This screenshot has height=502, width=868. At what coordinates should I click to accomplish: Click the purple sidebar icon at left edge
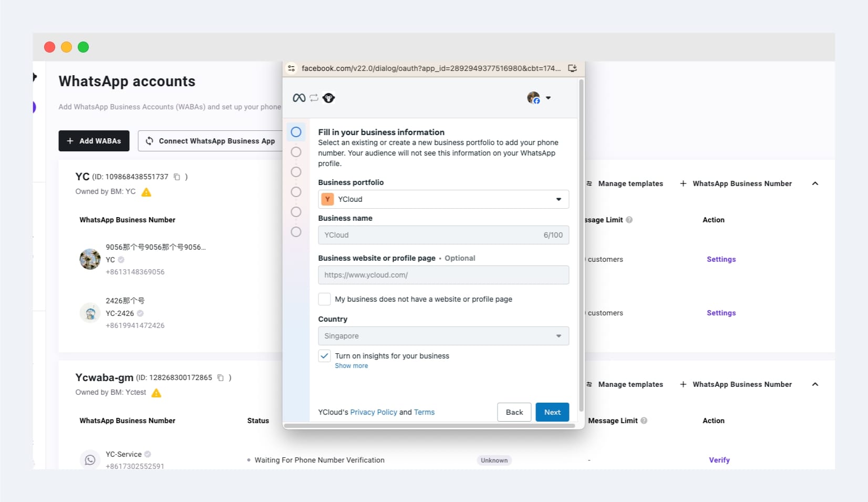34,107
